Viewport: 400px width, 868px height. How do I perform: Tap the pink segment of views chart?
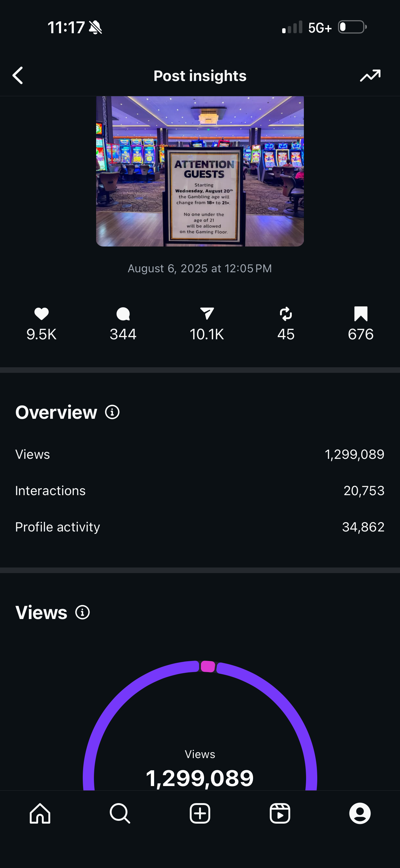coord(208,666)
